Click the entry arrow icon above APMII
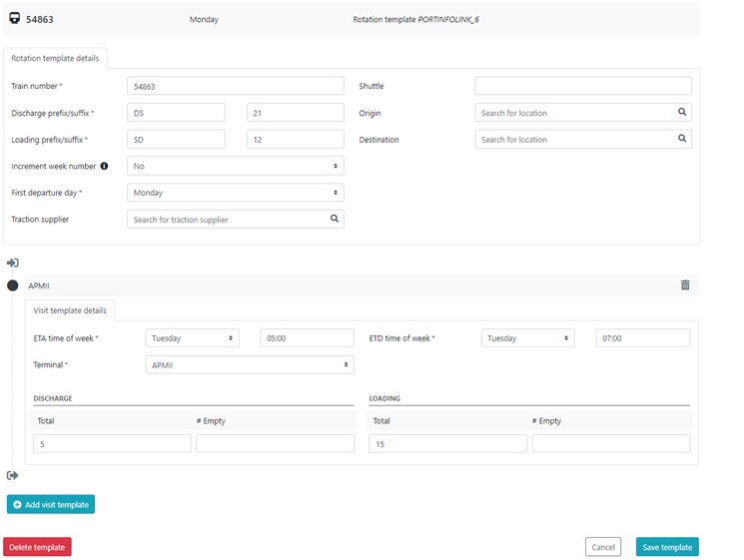744x560 pixels. tap(13, 263)
